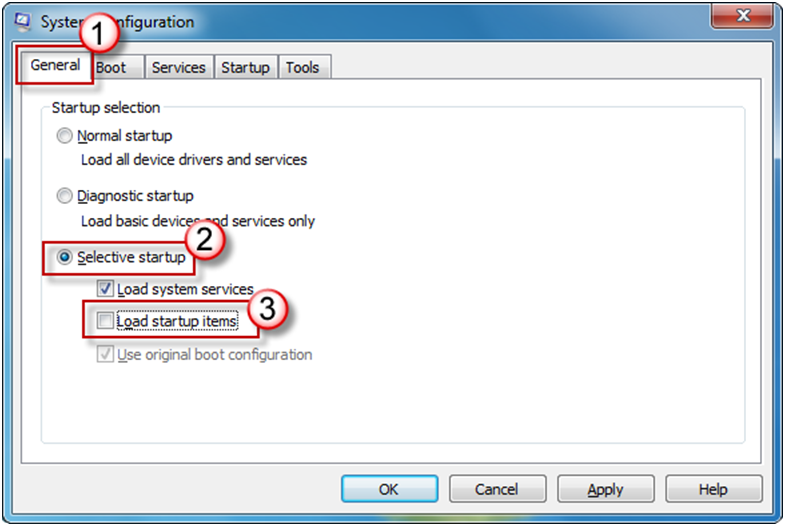Image resolution: width=785 pixels, height=526 pixels.
Task: Pick the Selective startup radio button
Action: coord(65,258)
